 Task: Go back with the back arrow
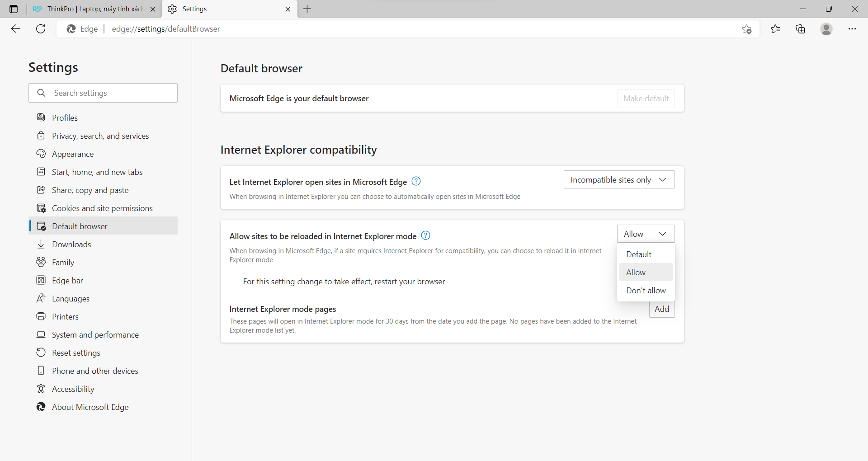[16, 29]
